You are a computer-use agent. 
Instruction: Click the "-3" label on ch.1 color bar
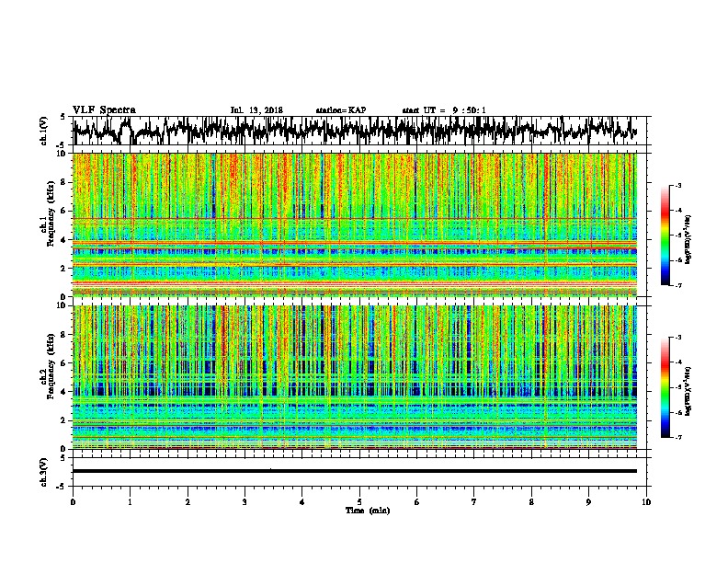[x=678, y=185]
